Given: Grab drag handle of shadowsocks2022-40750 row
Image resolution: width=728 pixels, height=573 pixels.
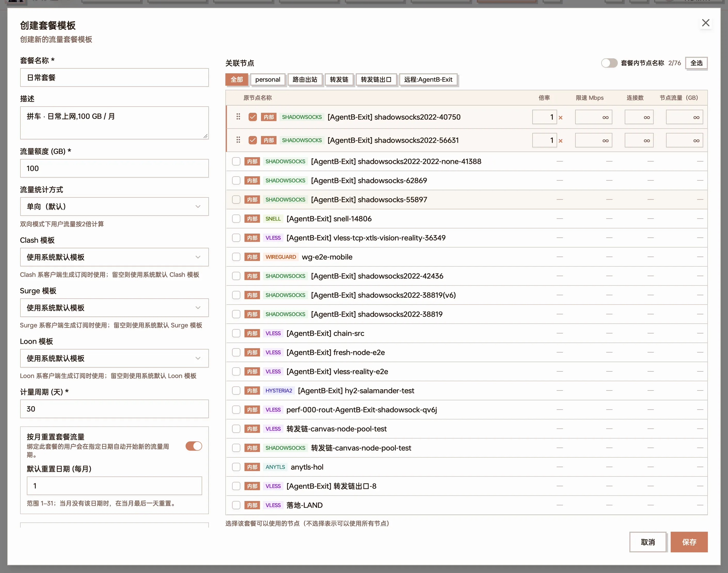Looking at the screenshot, I should click(x=238, y=117).
